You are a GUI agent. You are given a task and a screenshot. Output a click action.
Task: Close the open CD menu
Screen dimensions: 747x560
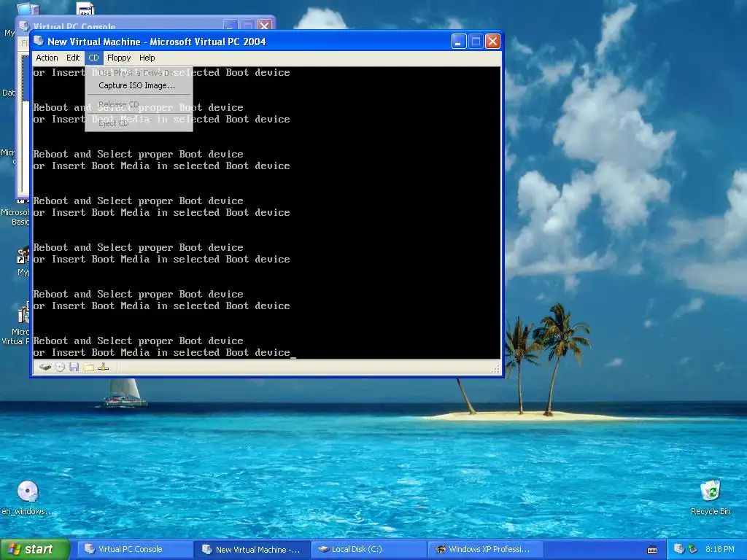click(93, 58)
